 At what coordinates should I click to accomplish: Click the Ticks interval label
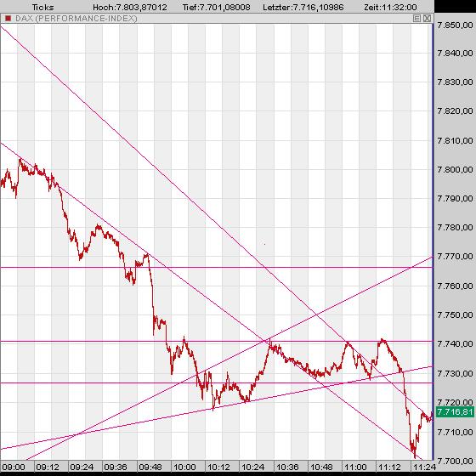pos(42,7)
